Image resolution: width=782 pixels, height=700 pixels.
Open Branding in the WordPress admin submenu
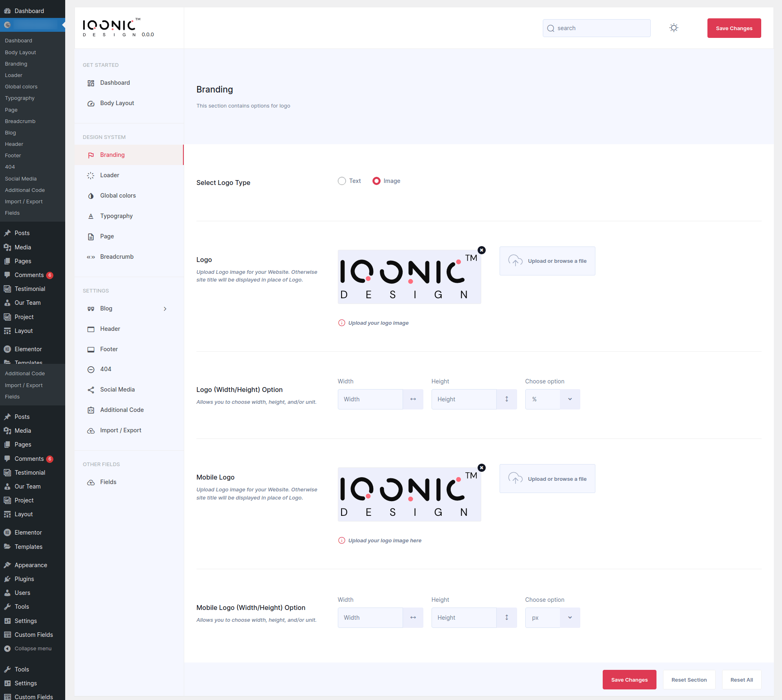(x=16, y=64)
